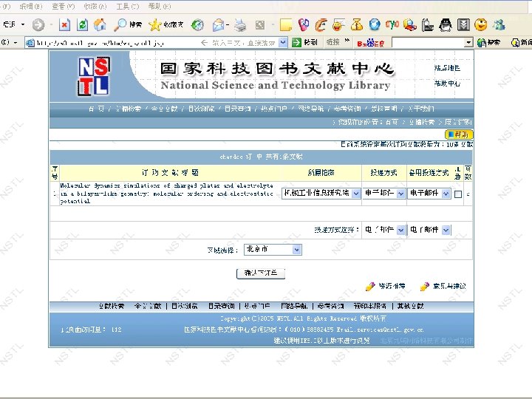Open the Edit (E) menu
The image size is (532, 399).
tap(31, 7)
